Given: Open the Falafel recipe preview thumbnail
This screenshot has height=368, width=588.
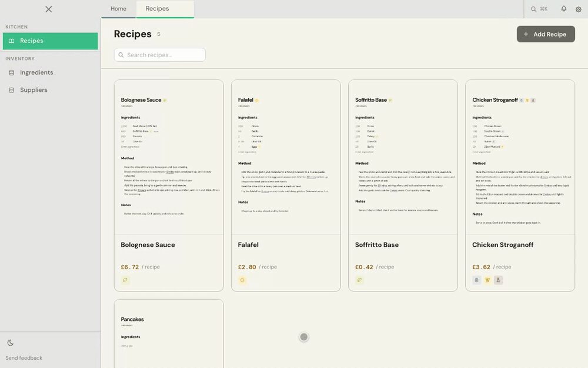Looking at the screenshot, I should click(286, 157).
